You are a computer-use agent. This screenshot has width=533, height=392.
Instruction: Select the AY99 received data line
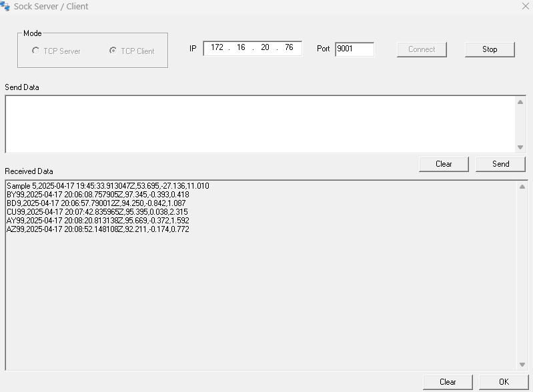pos(98,221)
